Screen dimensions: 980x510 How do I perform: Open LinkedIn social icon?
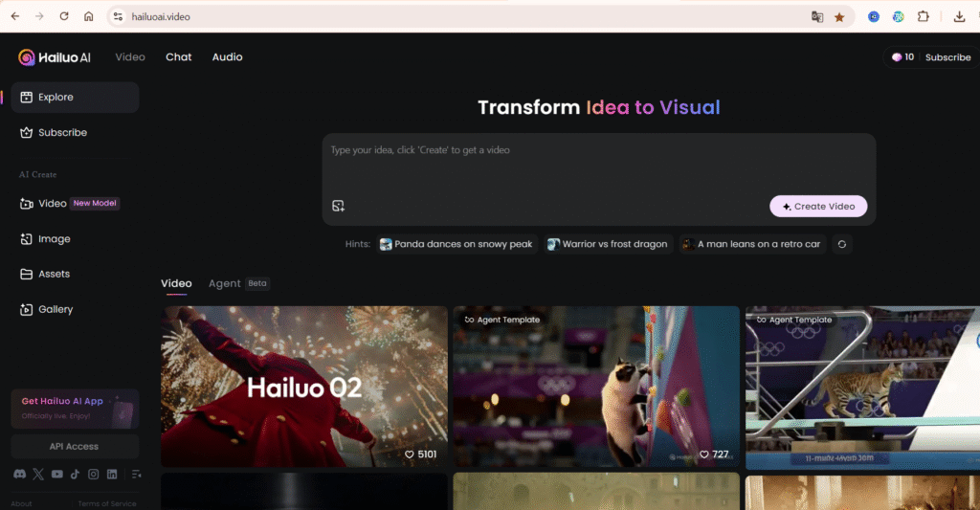pyautogui.click(x=112, y=475)
